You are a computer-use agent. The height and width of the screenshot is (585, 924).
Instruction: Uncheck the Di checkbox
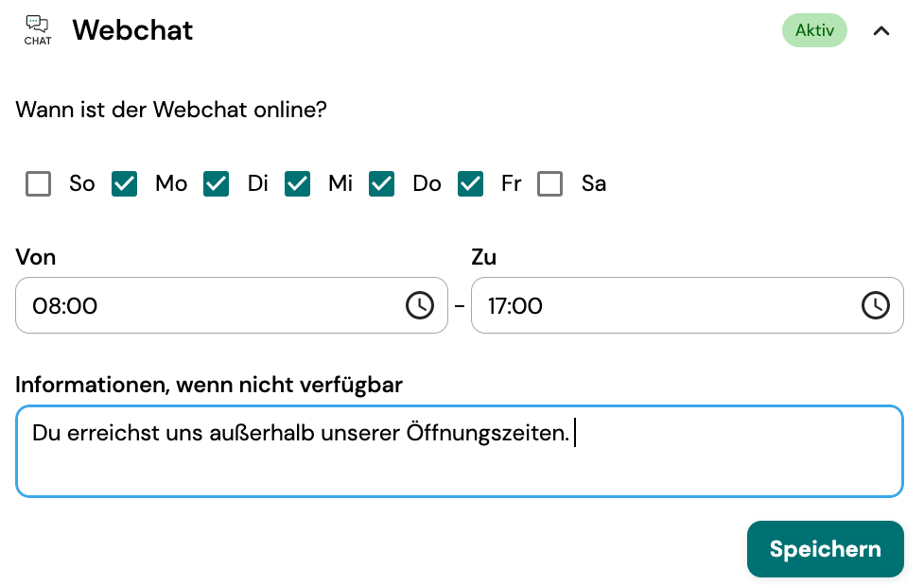pos(217,183)
